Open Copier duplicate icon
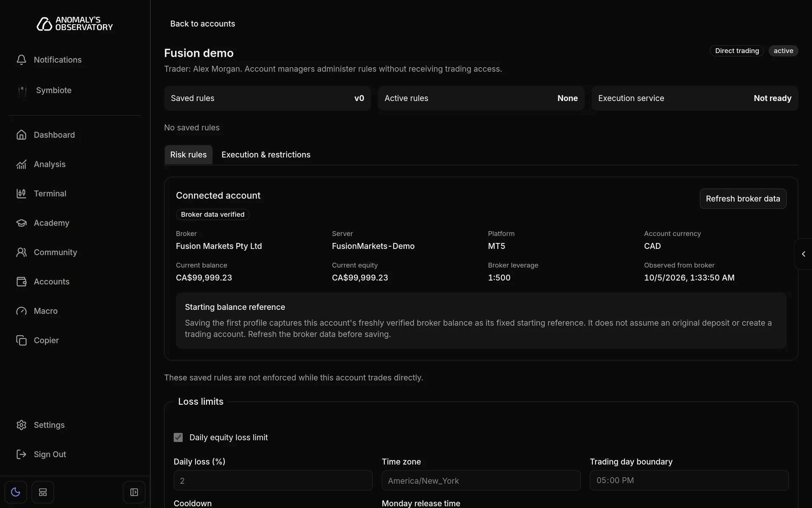Viewport: 812px width, 508px height. click(22, 340)
